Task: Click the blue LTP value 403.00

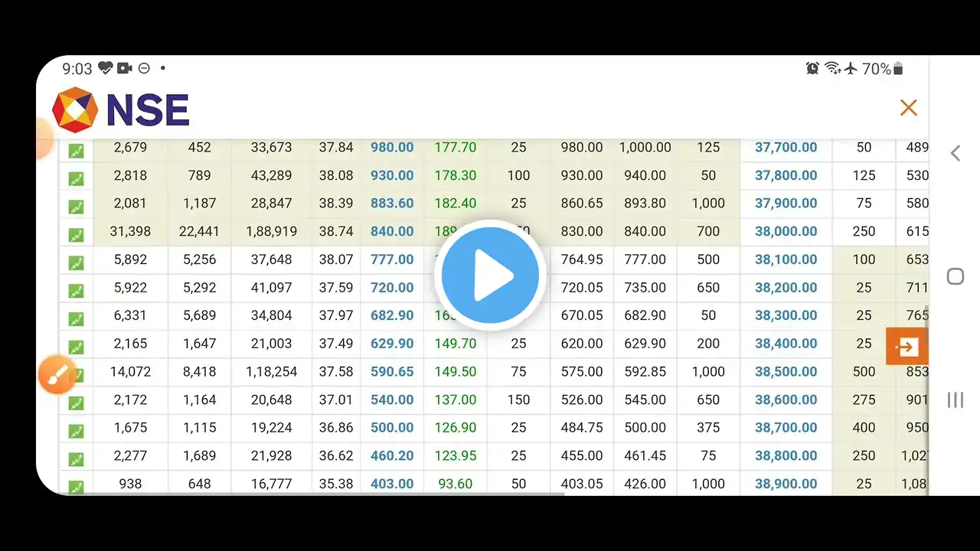Action: click(x=392, y=484)
